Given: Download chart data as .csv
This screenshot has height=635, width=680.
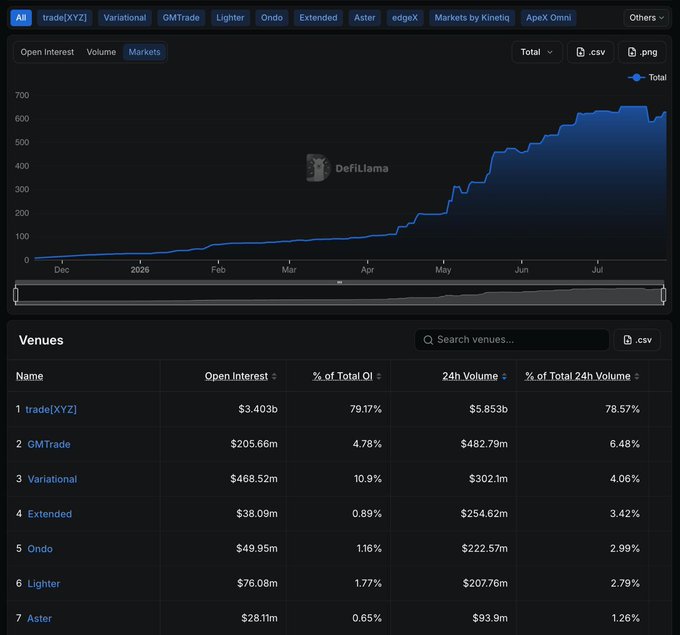Looking at the screenshot, I should [x=590, y=52].
